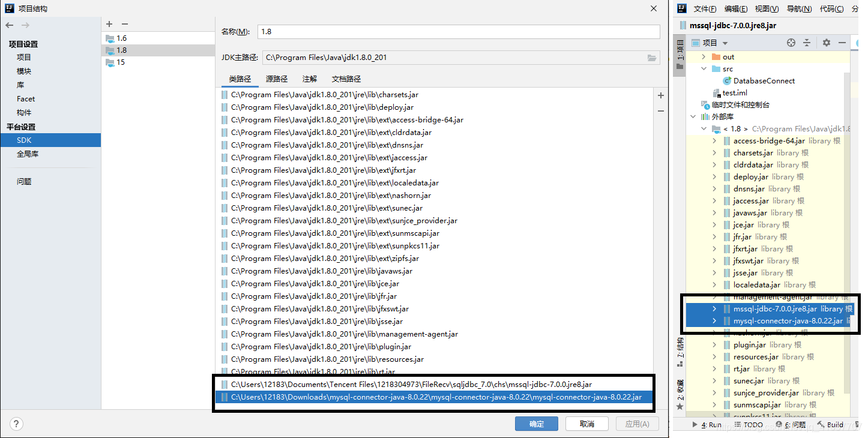Click the 名称 SDK name input field
The height and width of the screenshot is (438, 868).
pyautogui.click(x=459, y=32)
